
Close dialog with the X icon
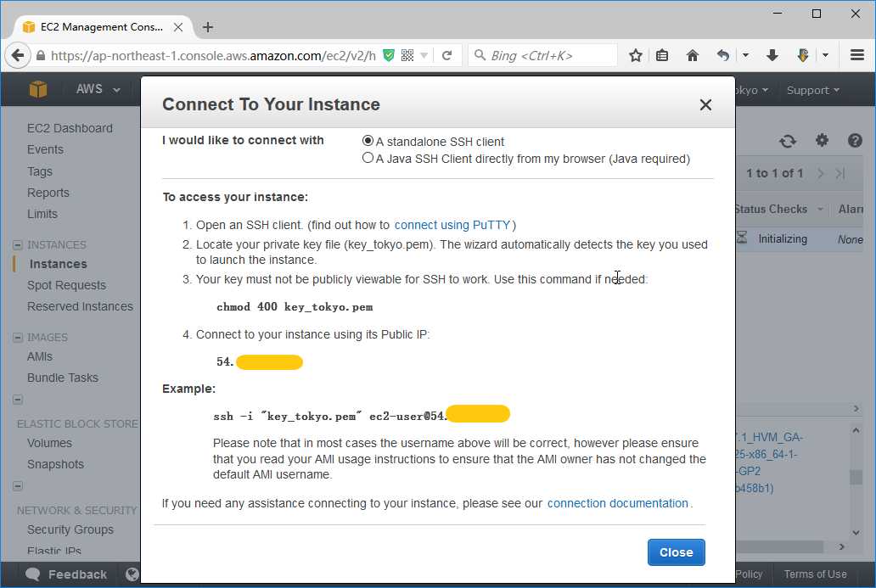point(705,104)
